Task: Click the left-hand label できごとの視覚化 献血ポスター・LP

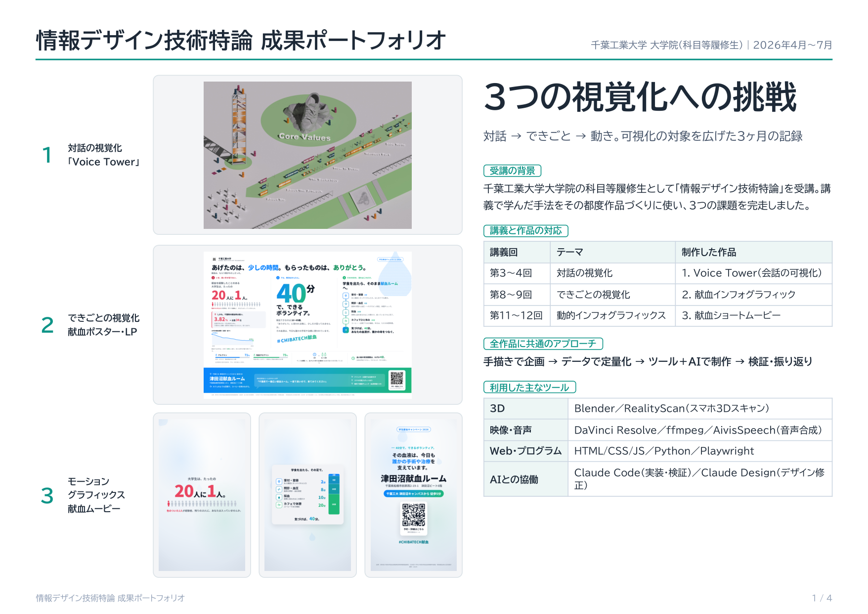Action: (x=104, y=325)
